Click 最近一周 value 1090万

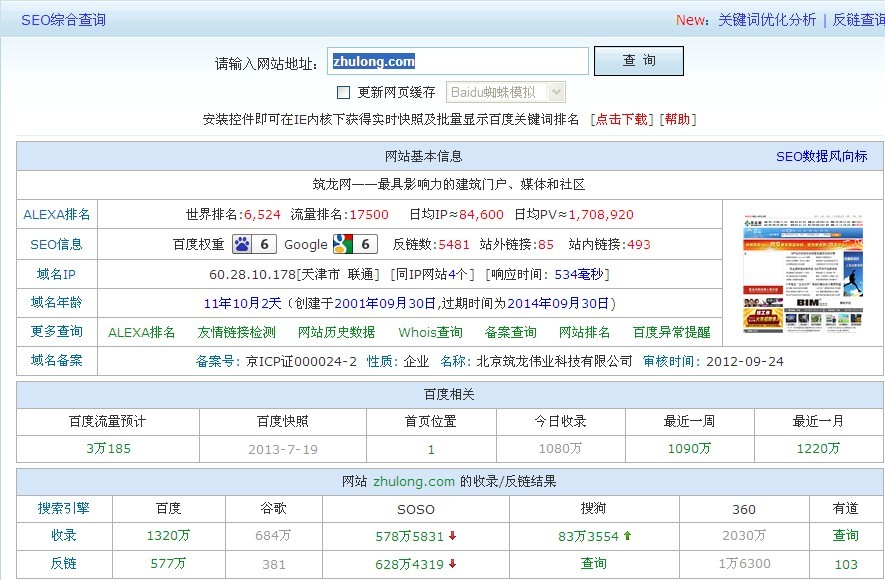pyautogui.click(x=690, y=449)
